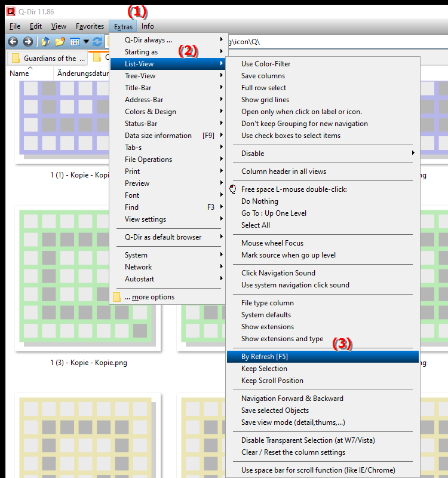Click the highlighted By Refresh [F5] entry

[x=323, y=357]
